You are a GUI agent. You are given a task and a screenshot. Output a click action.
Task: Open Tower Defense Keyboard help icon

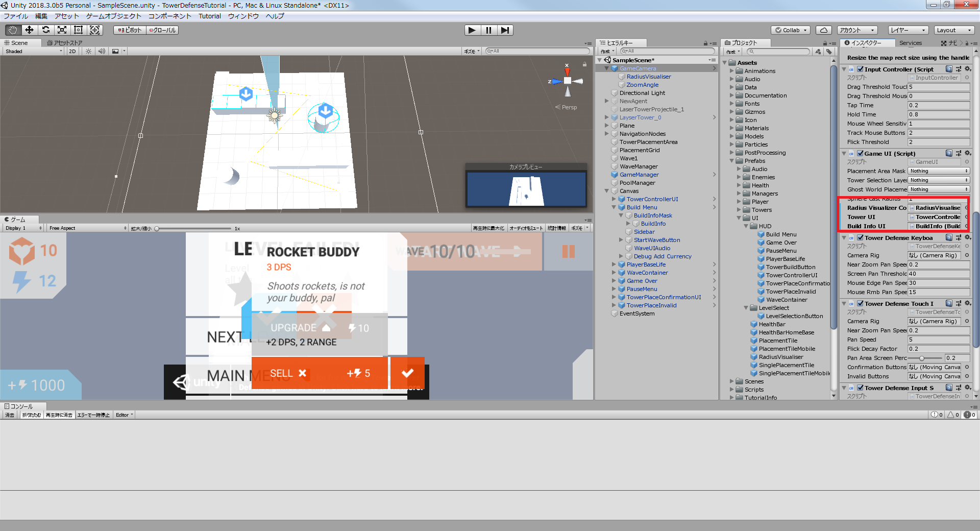click(x=949, y=237)
